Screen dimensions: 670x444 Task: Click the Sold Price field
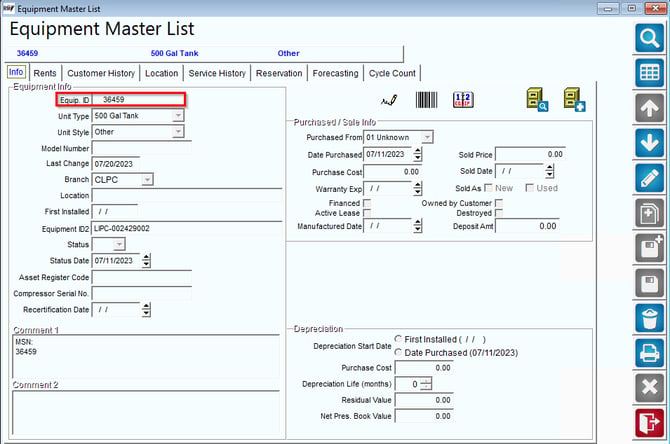pos(530,154)
